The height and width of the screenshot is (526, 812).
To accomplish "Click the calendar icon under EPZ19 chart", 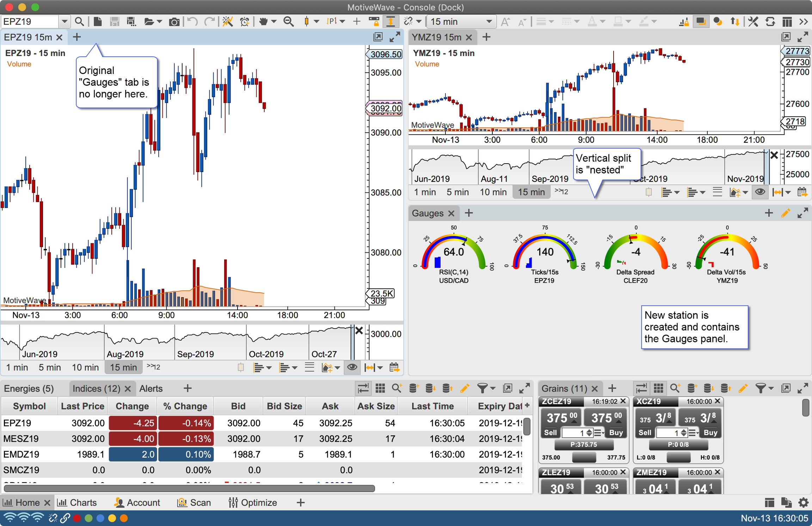I will (x=394, y=367).
